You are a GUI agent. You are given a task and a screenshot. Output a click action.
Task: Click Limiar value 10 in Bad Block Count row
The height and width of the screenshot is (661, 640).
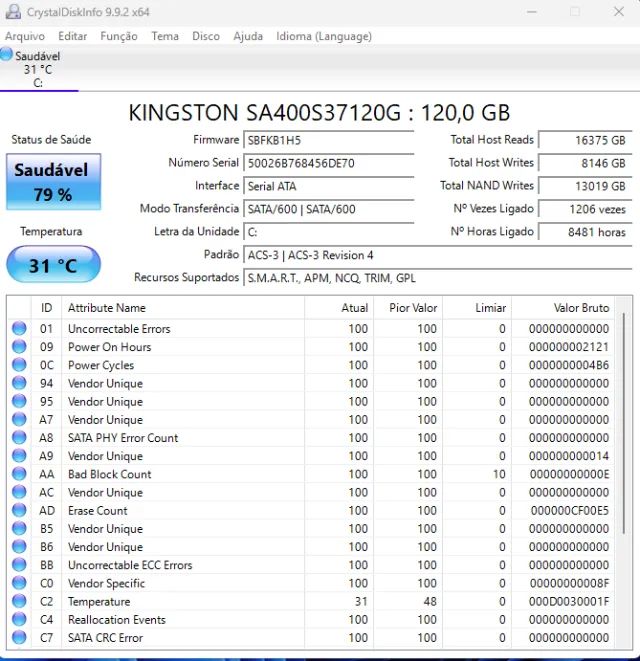coord(499,474)
